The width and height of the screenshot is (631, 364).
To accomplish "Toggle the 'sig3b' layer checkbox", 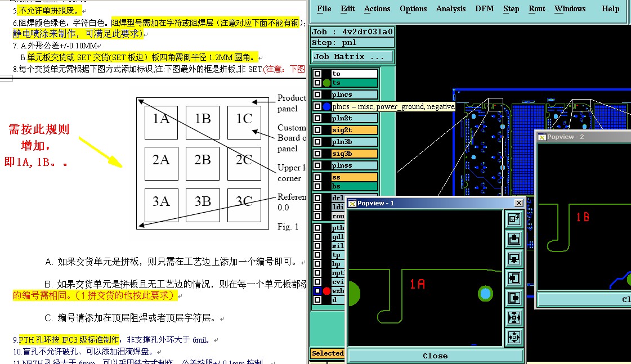I will 317,154.
